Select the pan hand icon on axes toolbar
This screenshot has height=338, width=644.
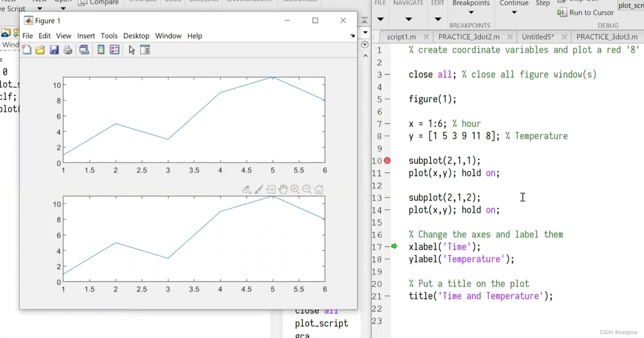(283, 189)
